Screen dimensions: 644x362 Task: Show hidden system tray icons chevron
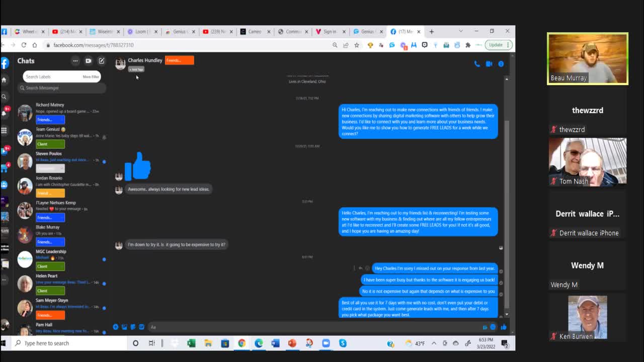pos(434,343)
